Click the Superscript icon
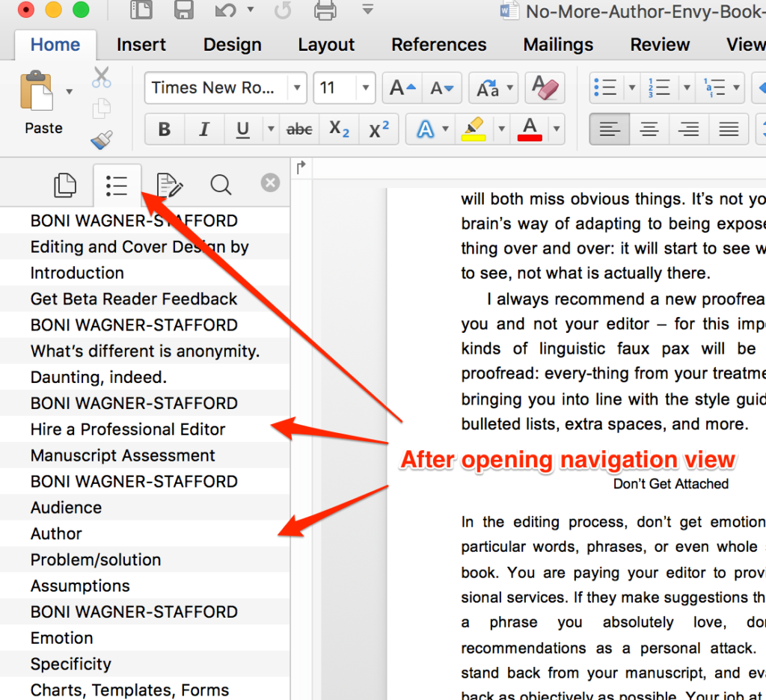 (379, 129)
